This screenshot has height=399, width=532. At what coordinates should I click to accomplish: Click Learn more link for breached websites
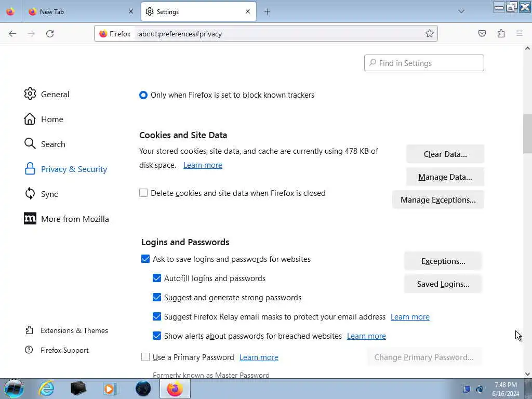(366, 336)
